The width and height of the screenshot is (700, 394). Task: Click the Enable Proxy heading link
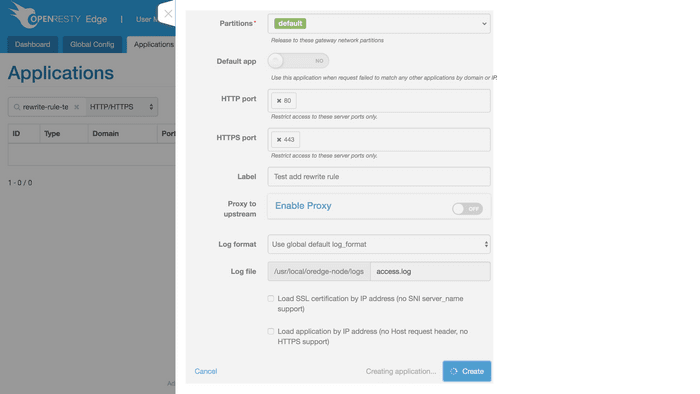tap(303, 206)
